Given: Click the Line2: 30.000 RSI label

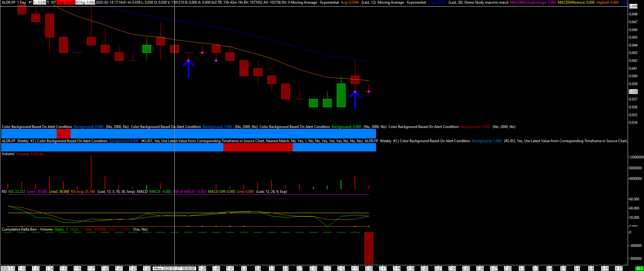Looking at the screenshot, I should point(59,192).
